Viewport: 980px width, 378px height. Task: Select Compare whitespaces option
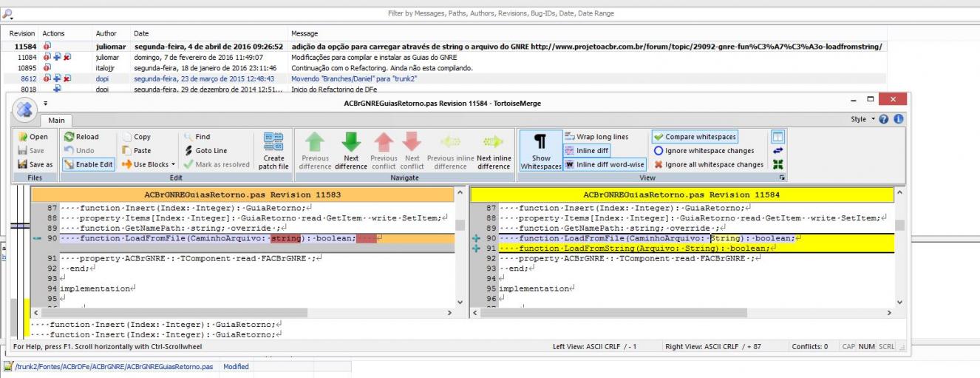[695, 137]
